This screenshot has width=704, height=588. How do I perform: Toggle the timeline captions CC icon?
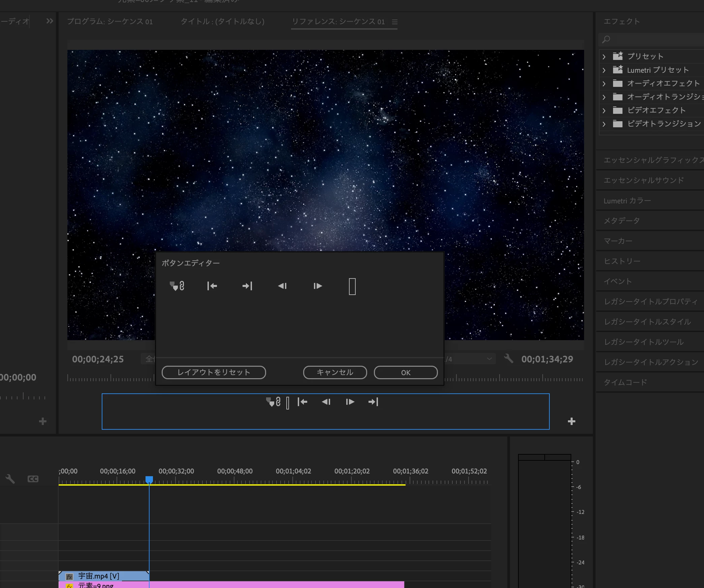point(33,479)
